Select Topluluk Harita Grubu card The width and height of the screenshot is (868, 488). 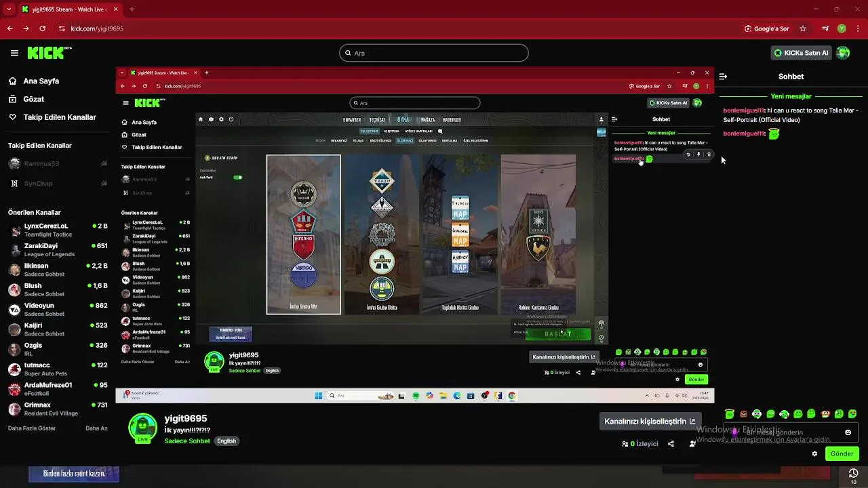[460, 235]
